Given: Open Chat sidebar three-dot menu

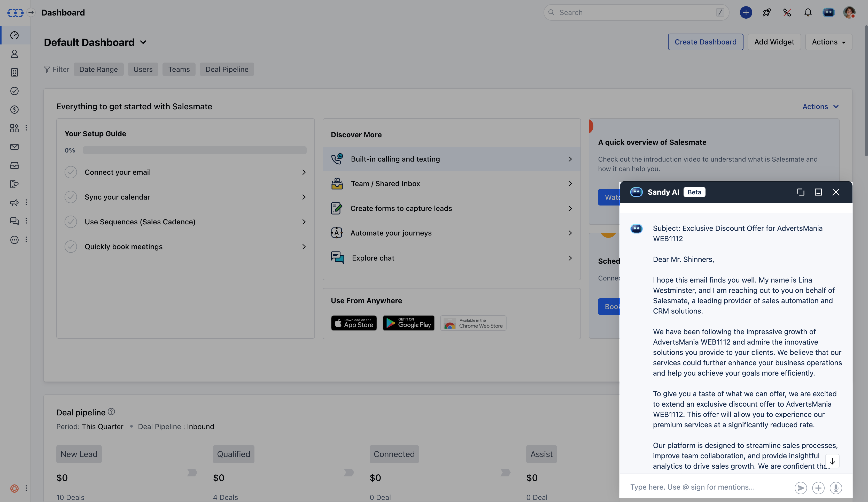Looking at the screenshot, I should pos(26,221).
